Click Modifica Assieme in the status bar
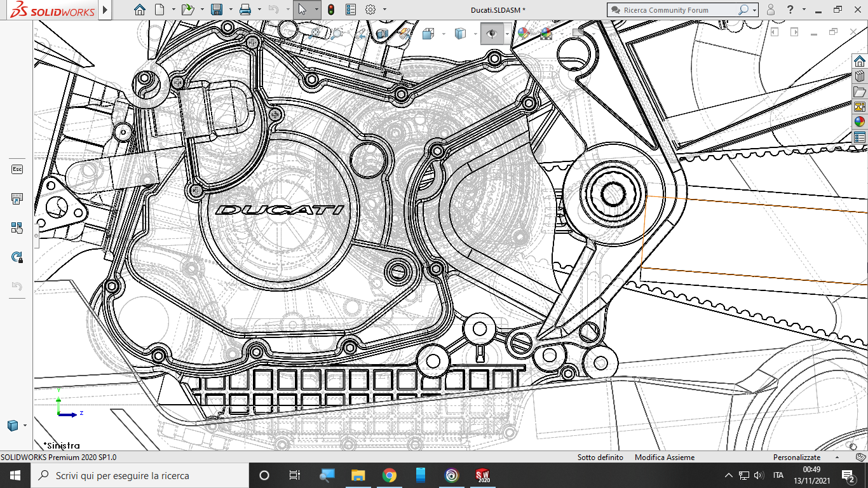The width and height of the screenshot is (868, 488). pyautogui.click(x=665, y=457)
